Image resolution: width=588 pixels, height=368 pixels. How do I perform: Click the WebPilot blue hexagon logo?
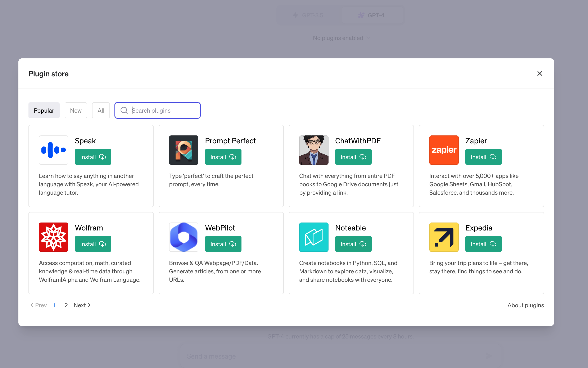pos(184,237)
